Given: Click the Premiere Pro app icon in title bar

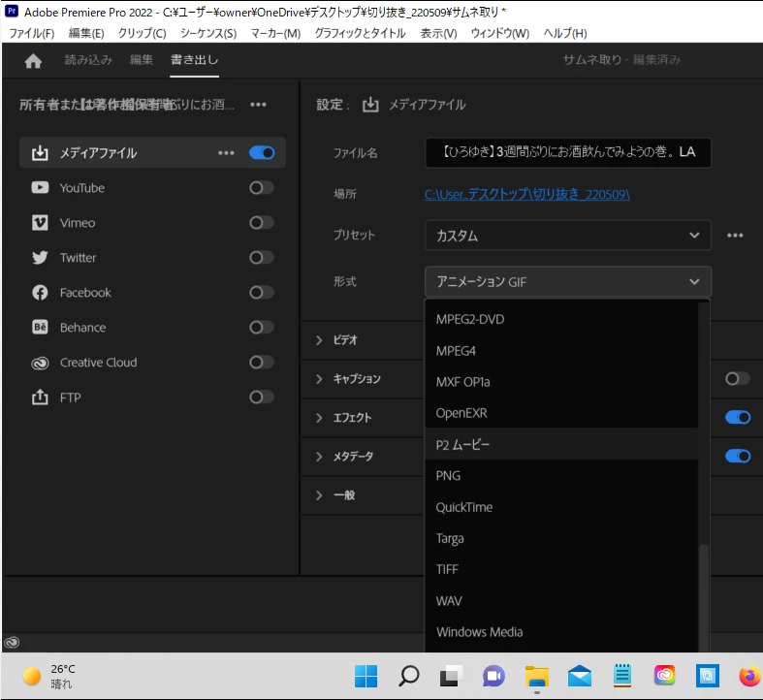Looking at the screenshot, I should 12,12.
